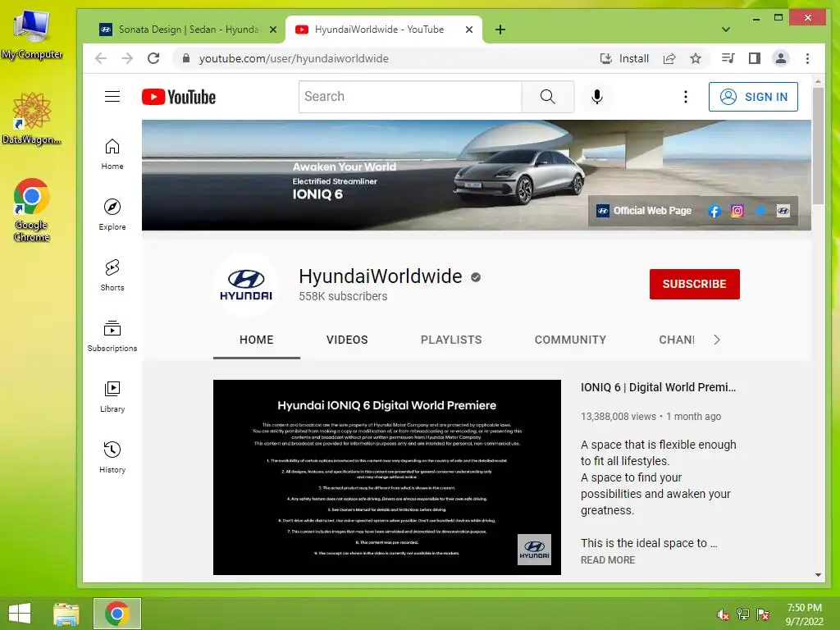Click the muted volume tray icon
840x630 pixels.
[x=723, y=614]
